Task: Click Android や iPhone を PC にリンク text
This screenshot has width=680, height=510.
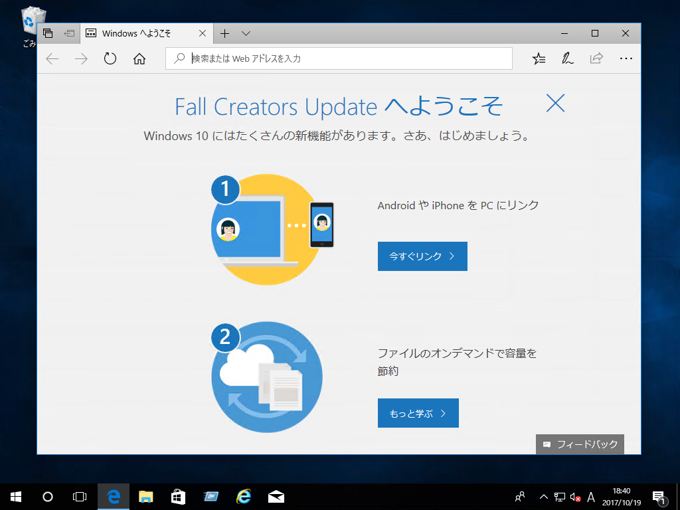Action: pos(458,205)
